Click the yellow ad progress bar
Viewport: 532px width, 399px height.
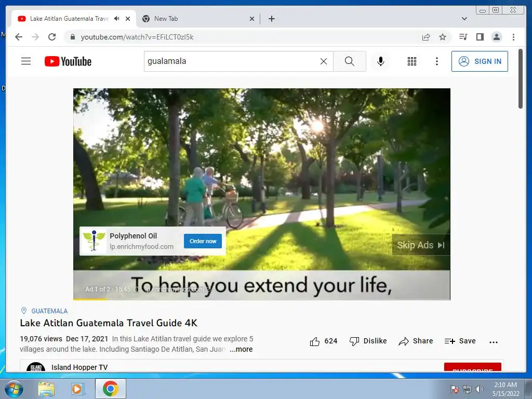point(90,299)
